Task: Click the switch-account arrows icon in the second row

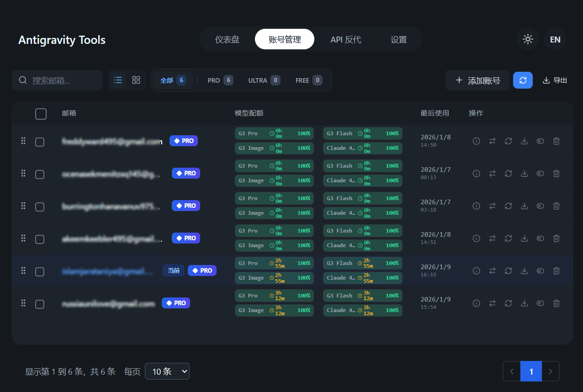Action: 492,174
